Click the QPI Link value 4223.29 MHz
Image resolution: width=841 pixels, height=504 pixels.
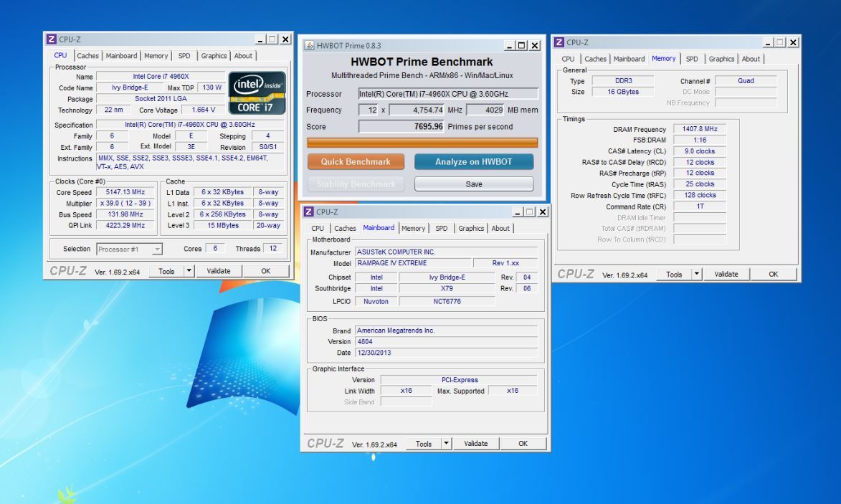125,225
